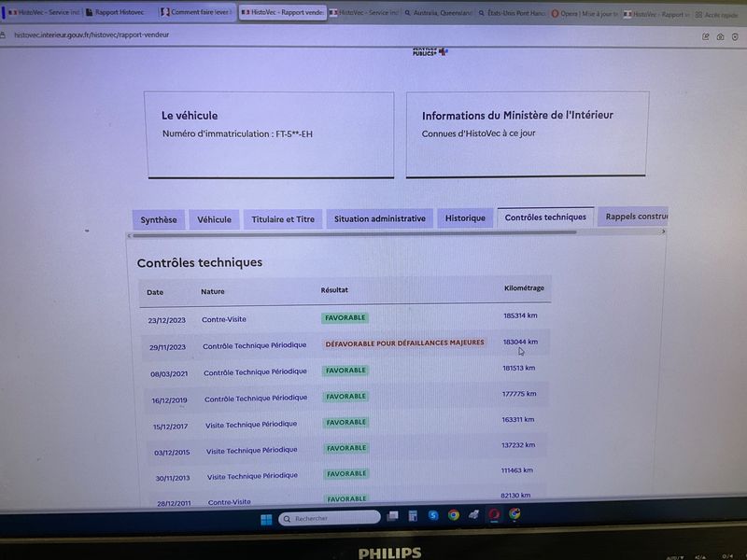Click the Résultat column header
Screen dimensions: 747x560
[x=334, y=290]
